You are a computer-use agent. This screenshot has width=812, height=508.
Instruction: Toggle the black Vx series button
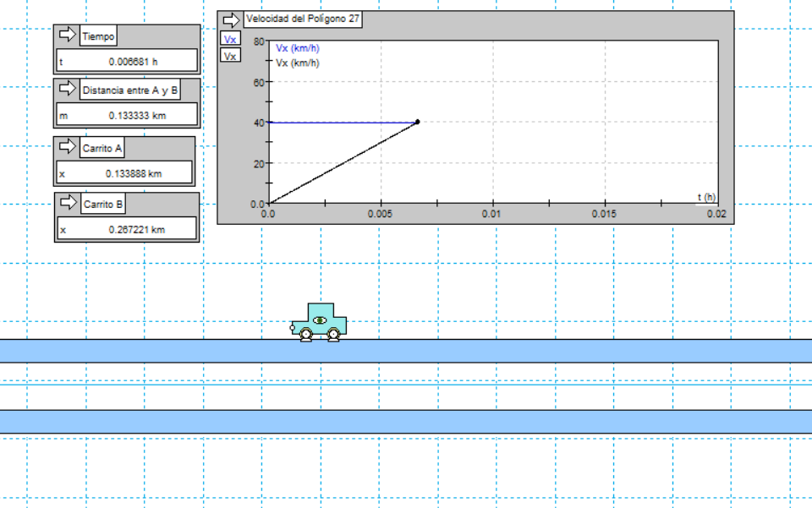[230, 55]
